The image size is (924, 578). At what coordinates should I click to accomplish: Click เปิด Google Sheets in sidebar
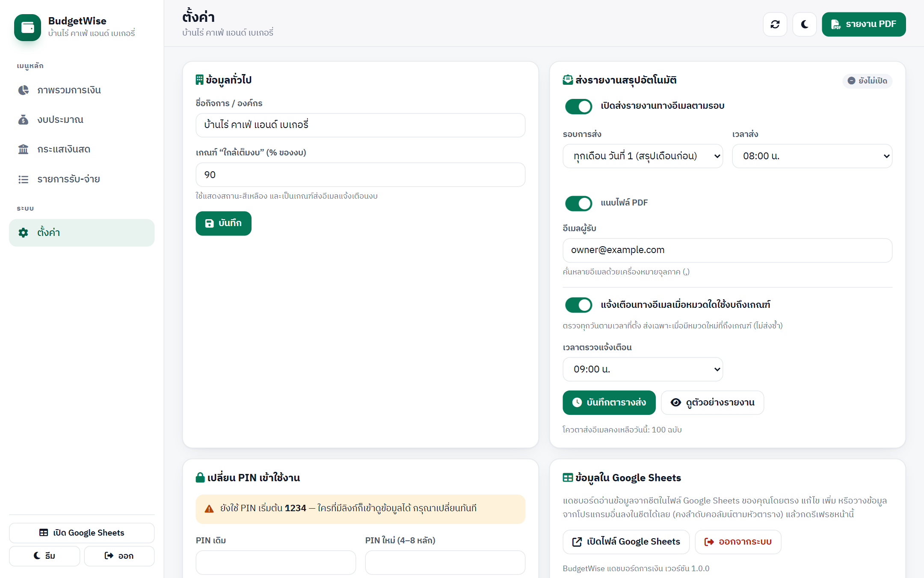point(82,533)
